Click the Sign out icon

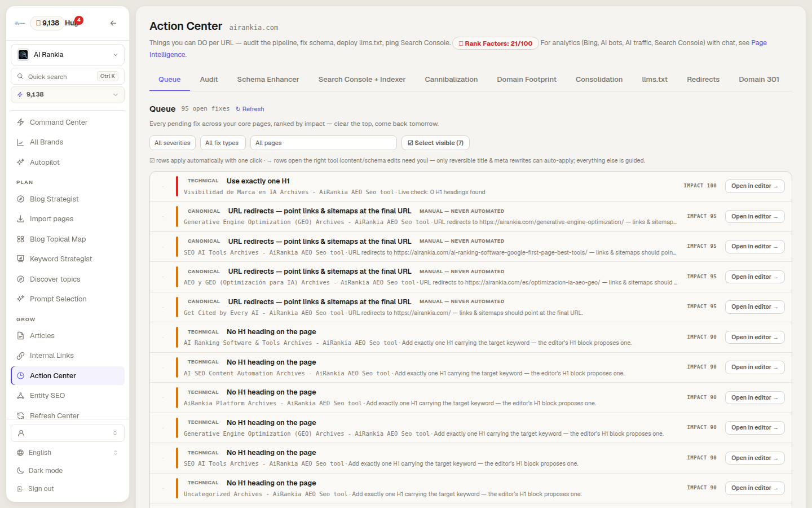point(20,489)
